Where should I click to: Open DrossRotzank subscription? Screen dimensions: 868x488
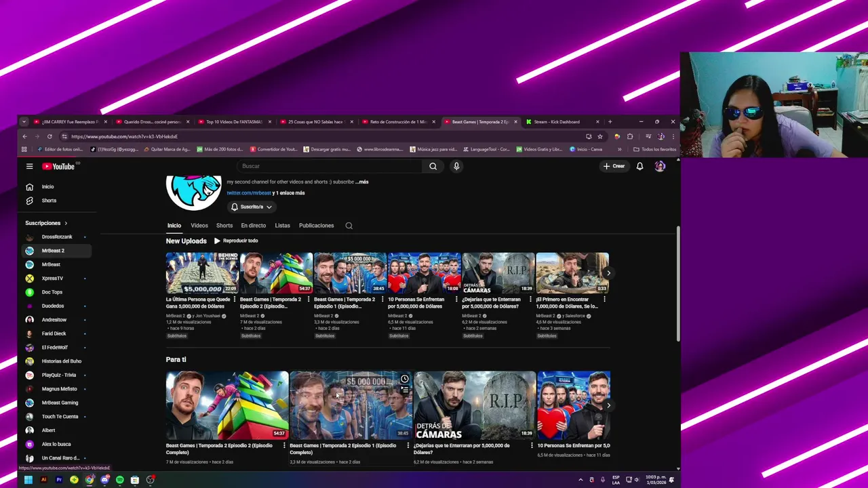click(56, 237)
